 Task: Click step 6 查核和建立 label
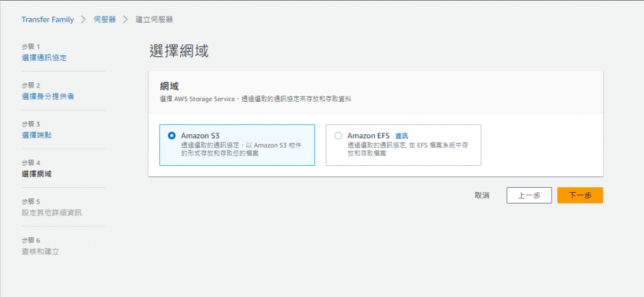(40, 251)
